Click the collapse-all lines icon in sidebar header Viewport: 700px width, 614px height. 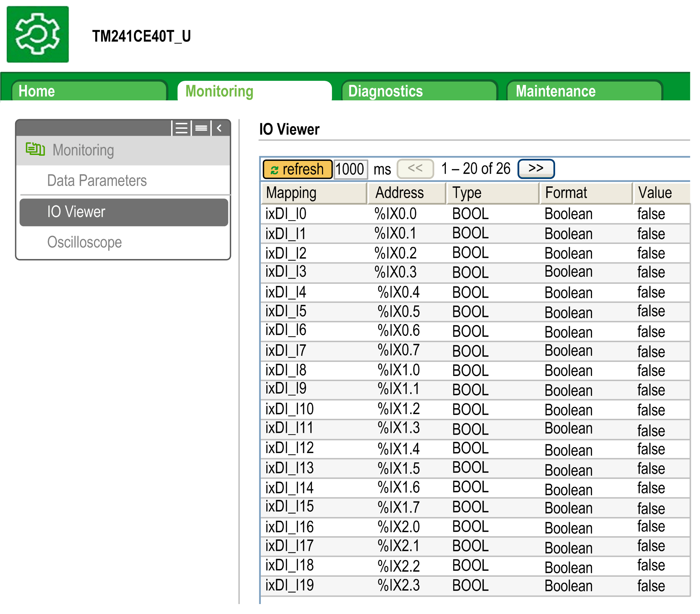tap(201, 128)
